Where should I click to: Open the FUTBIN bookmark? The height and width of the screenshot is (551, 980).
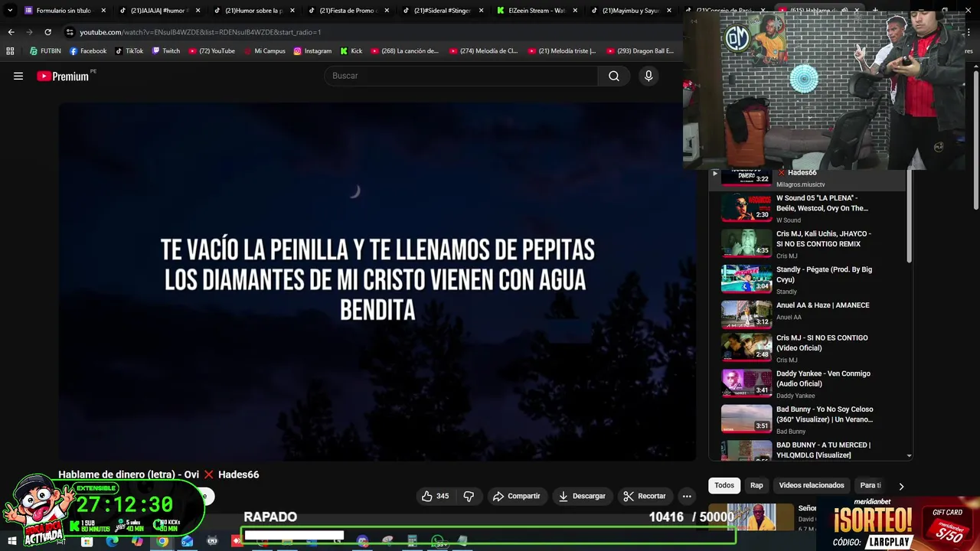(45, 51)
